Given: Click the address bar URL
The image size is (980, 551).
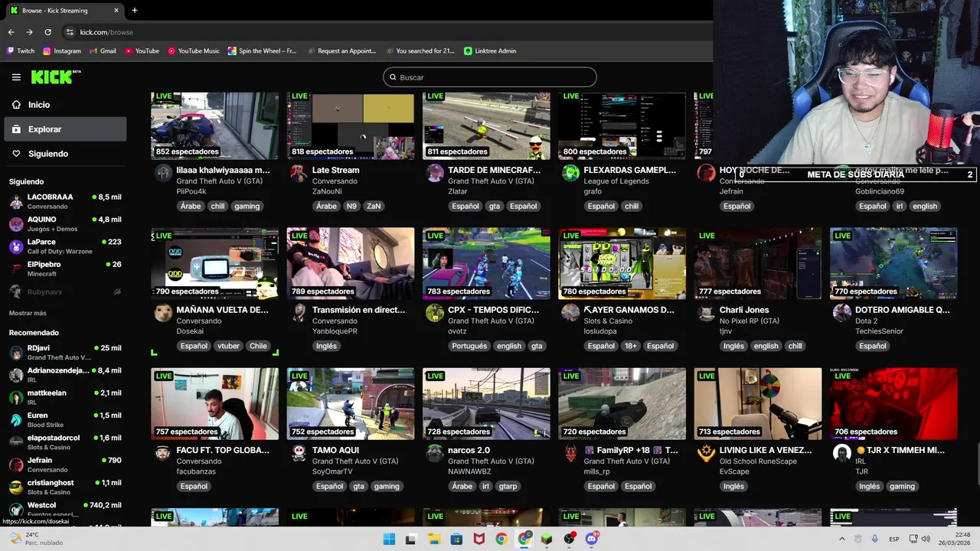Looking at the screenshot, I should coord(106,32).
